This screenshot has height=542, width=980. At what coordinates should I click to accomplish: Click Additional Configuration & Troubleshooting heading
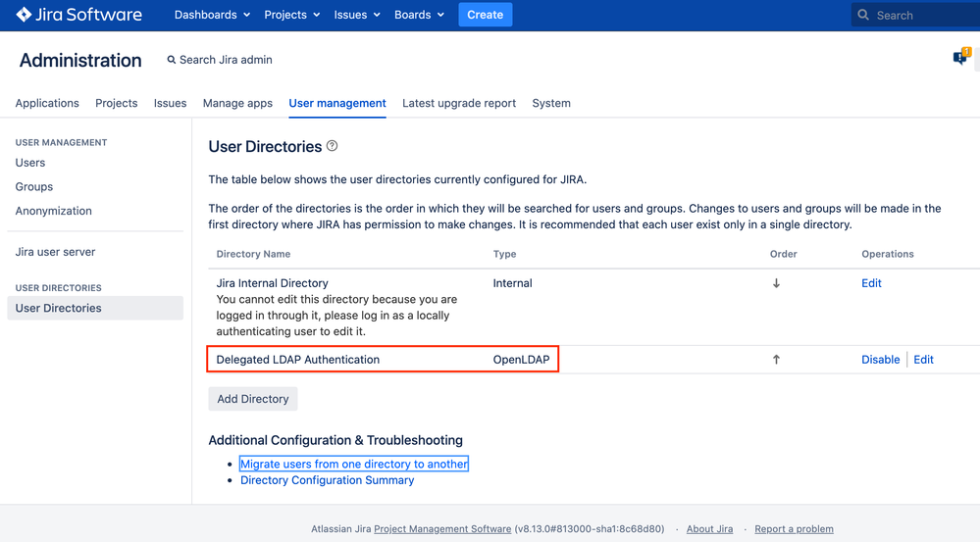click(335, 440)
